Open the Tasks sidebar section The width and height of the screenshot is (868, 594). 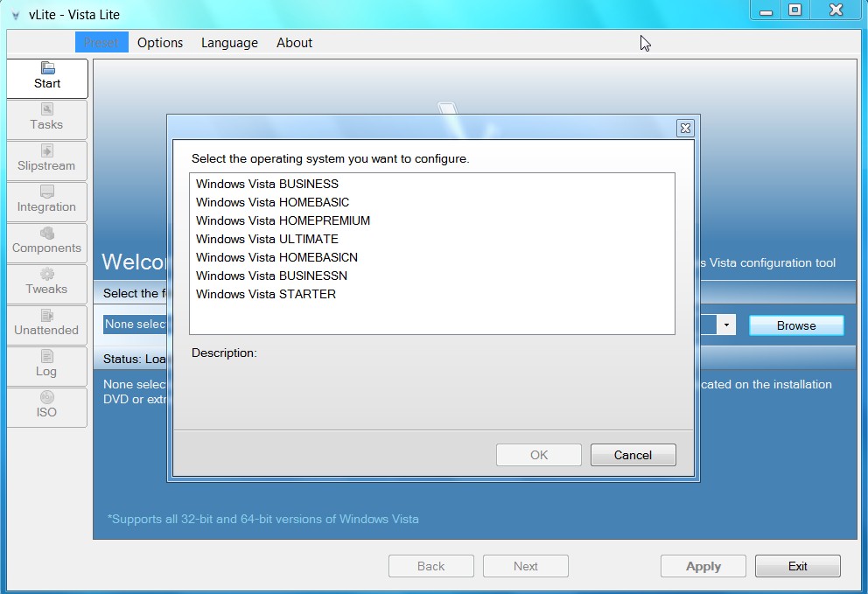pos(47,119)
